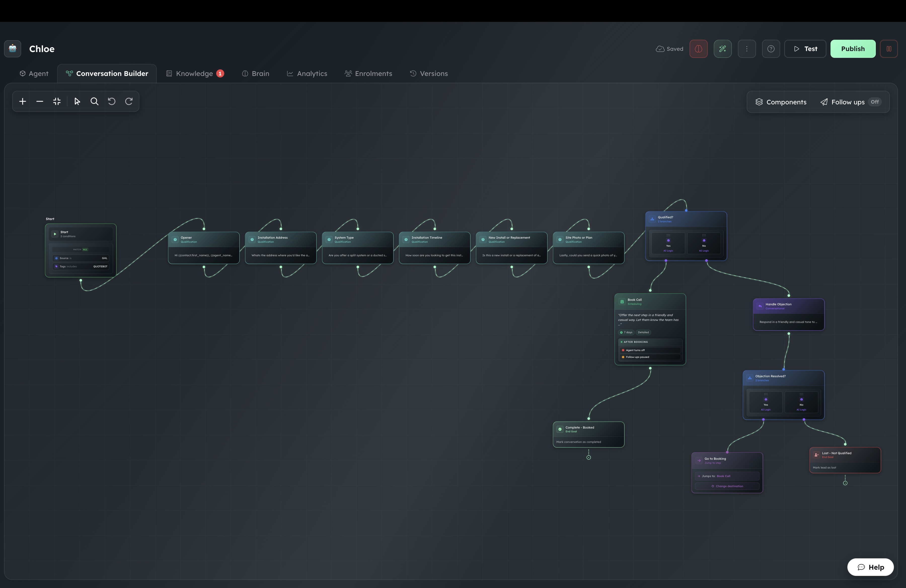Image resolution: width=906 pixels, height=588 pixels.
Task: Click the redo arrow icon
Action: tap(129, 102)
